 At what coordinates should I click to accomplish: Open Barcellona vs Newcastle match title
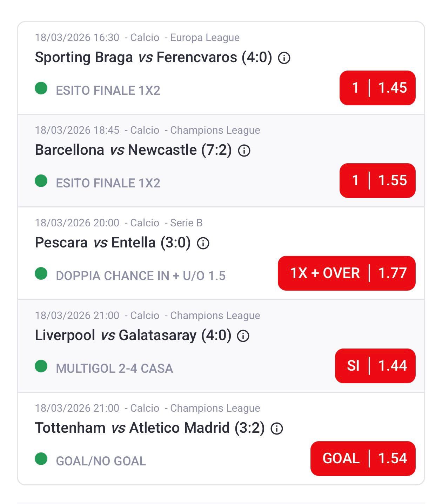coord(133,150)
